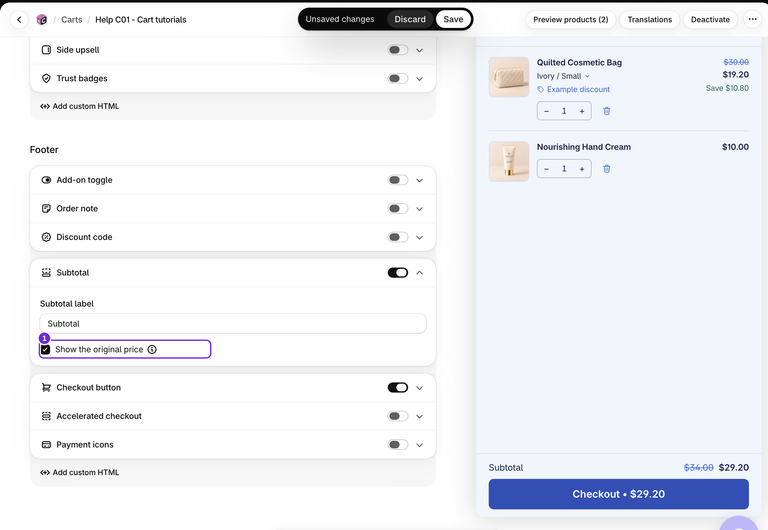Collapse the Subtotal section chevron
The image size is (768, 530).
(x=420, y=273)
